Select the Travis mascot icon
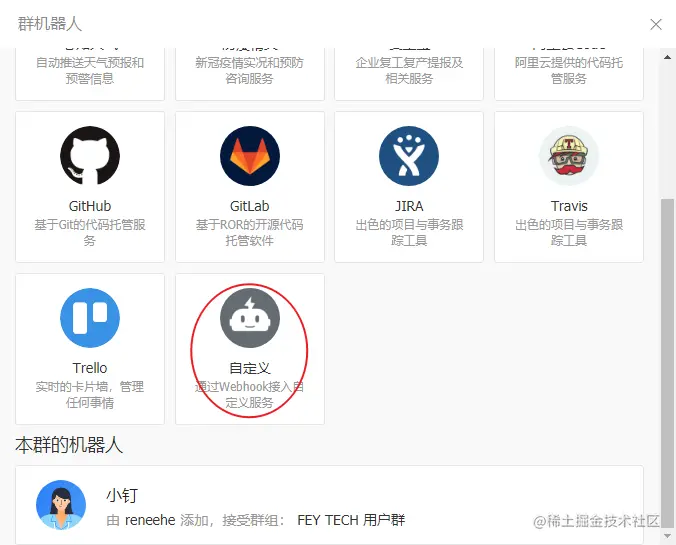Screen dimensions: 676x545 pyautogui.click(x=569, y=156)
